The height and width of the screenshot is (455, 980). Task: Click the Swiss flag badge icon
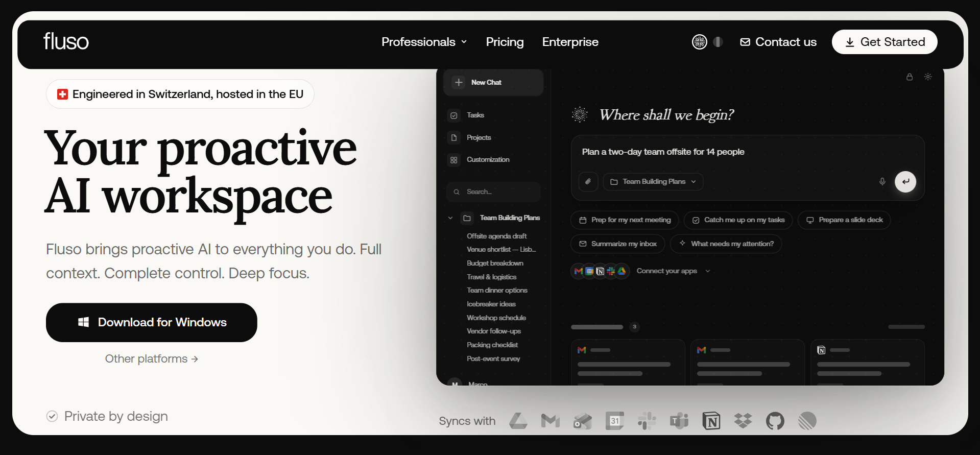pos(62,94)
